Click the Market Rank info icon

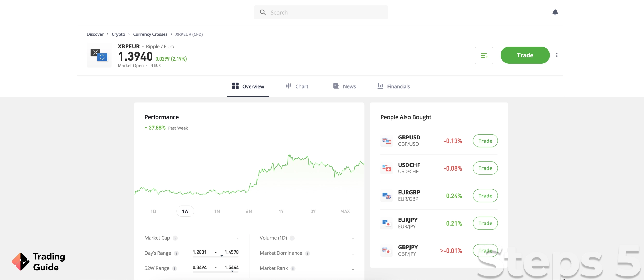tap(293, 268)
